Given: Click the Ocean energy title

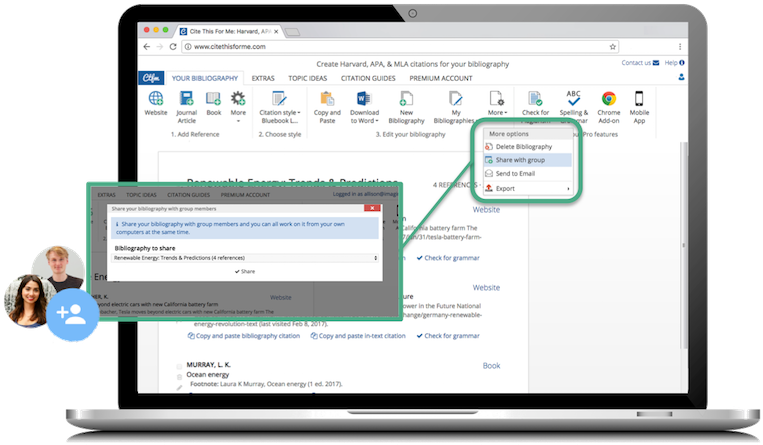Looking at the screenshot, I should (x=208, y=375).
